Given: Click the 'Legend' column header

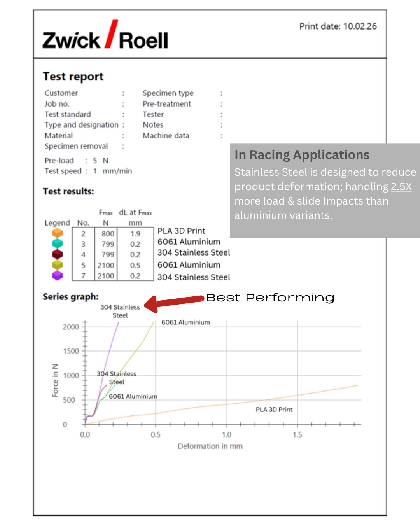Looking at the screenshot, I should tap(57, 223).
